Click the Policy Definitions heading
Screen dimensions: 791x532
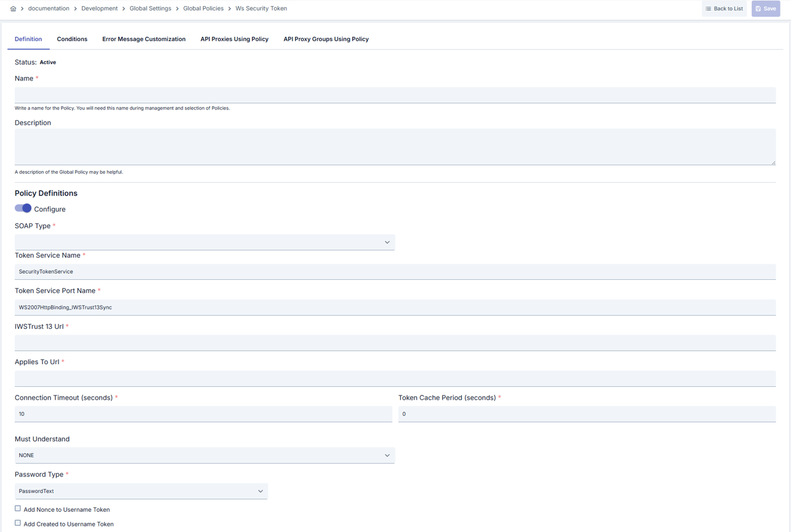[46, 193]
